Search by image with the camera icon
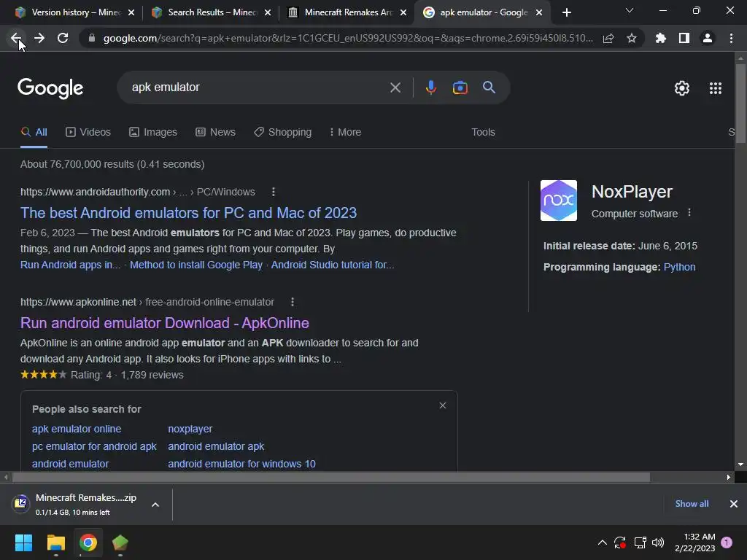The image size is (747, 560). pos(460,87)
